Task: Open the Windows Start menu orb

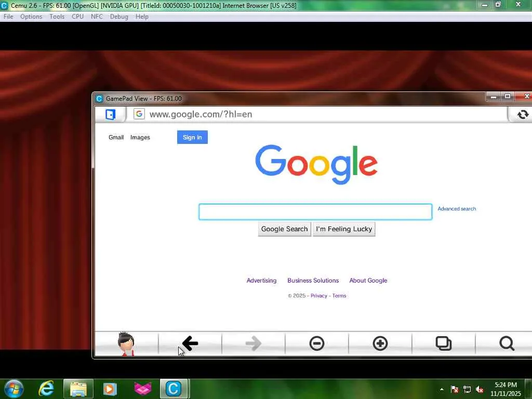Action: pyautogui.click(x=14, y=389)
